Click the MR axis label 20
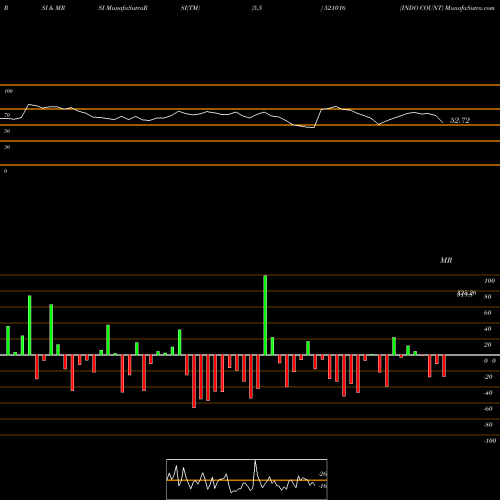Screen dimensions: 500x500 (x=488, y=345)
